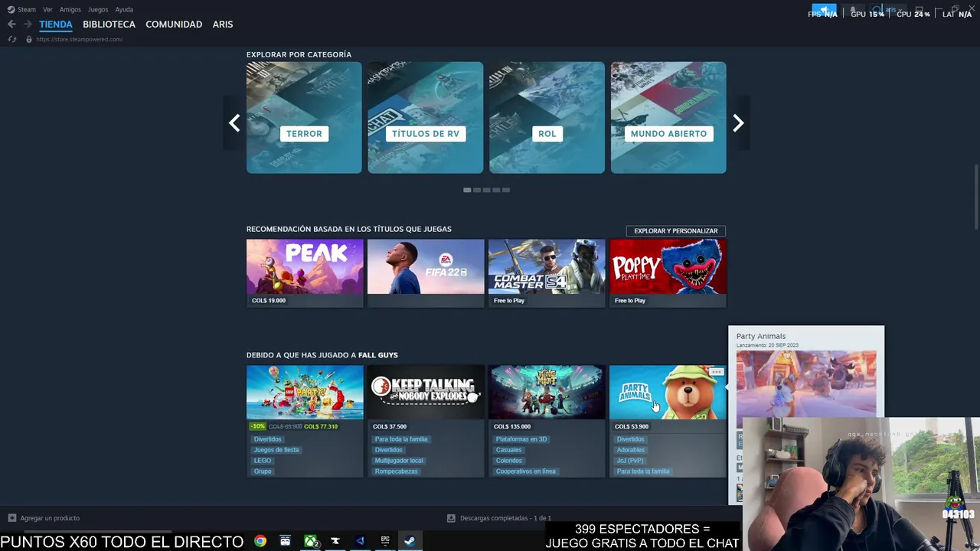980x551 pixels.
Task: Go back with the left arrow icon
Action: (x=11, y=24)
